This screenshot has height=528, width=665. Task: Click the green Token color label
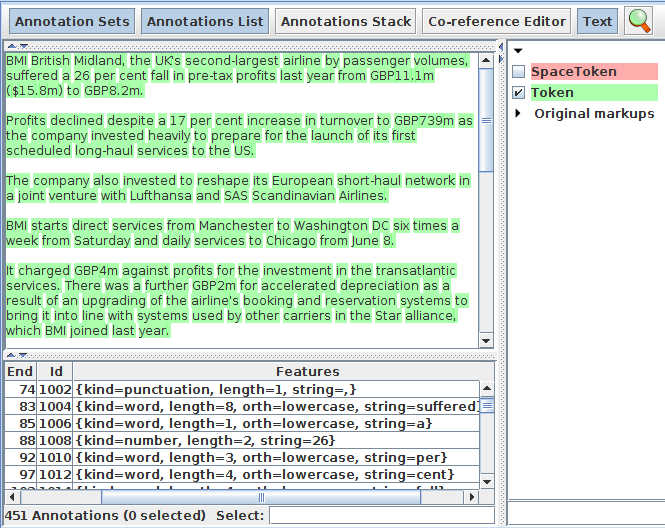pyautogui.click(x=552, y=93)
